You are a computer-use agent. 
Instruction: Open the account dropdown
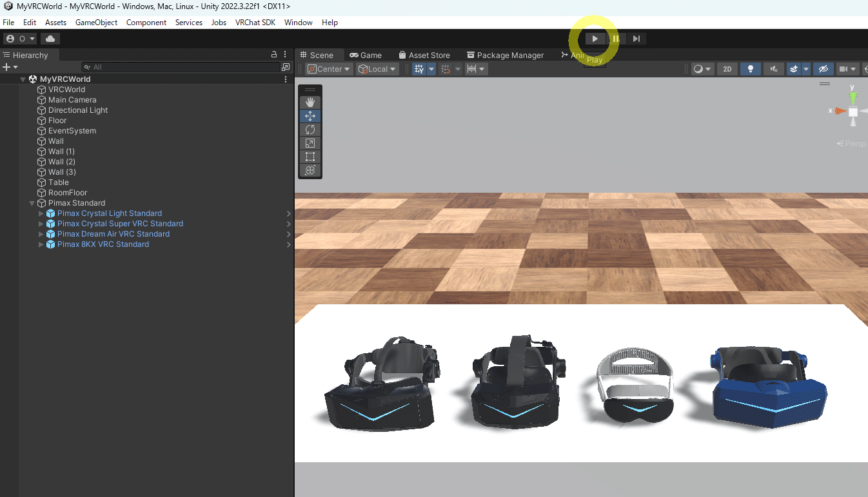(21, 39)
